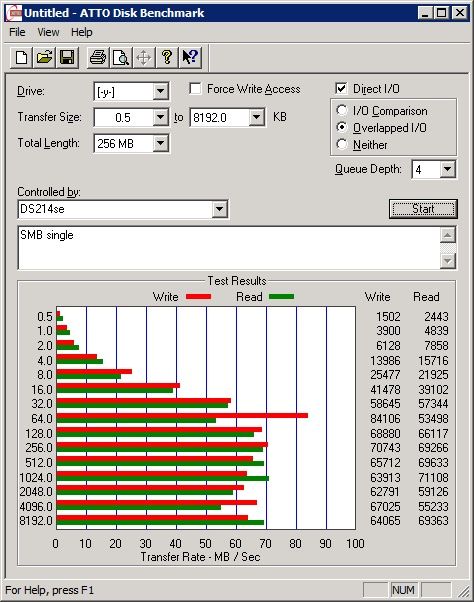Open a saved benchmark file icon
This screenshot has height=602, width=474.
coord(44,58)
